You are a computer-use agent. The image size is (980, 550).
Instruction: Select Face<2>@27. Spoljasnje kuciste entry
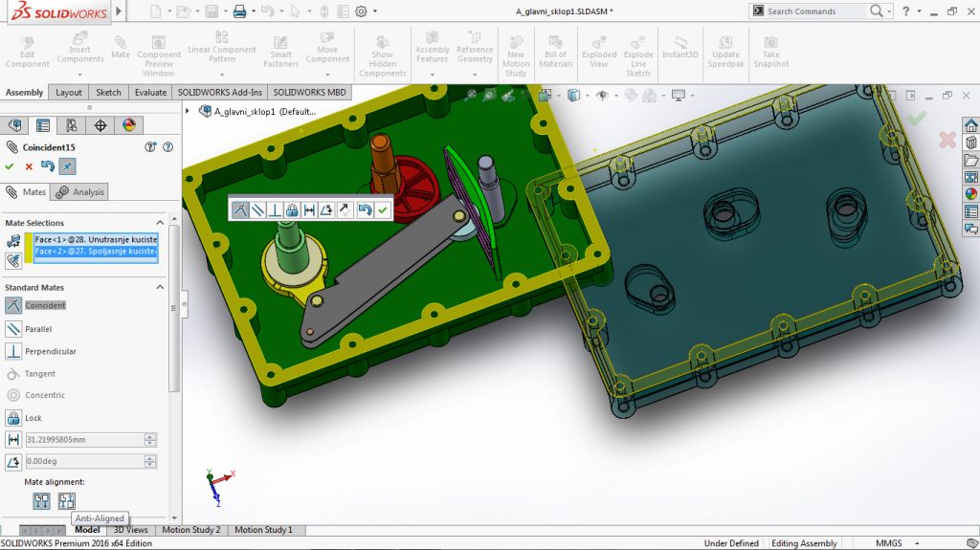(96, 252)
